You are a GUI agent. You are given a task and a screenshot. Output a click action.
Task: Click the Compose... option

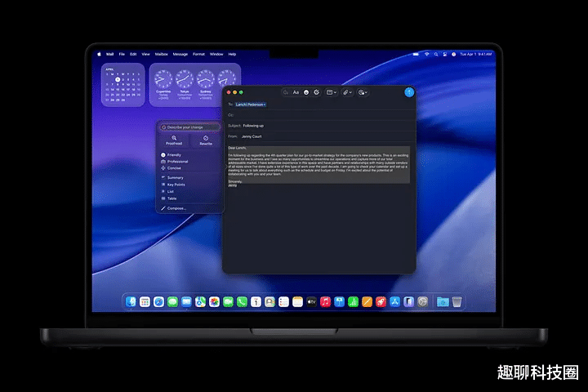tap(176, 208)
